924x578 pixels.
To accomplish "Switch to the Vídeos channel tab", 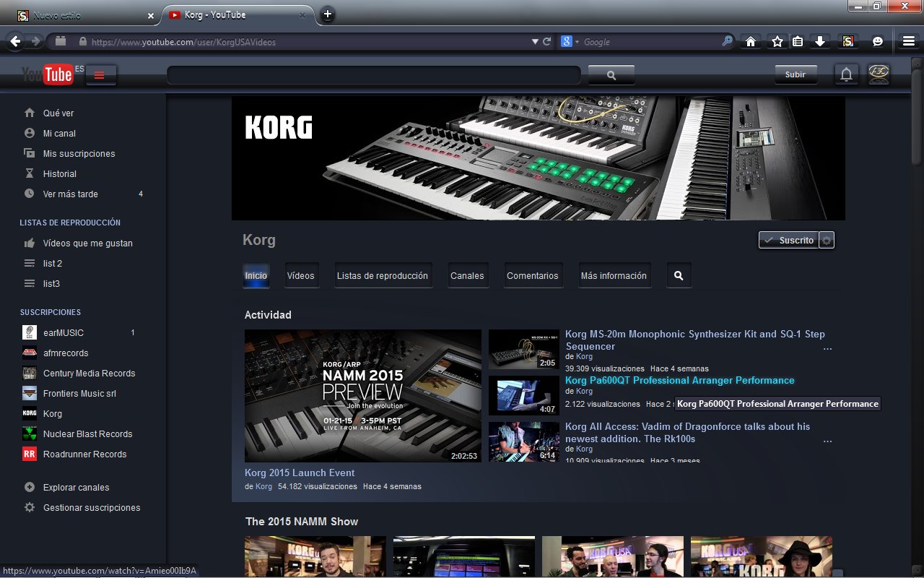I will tap(300, 276).
